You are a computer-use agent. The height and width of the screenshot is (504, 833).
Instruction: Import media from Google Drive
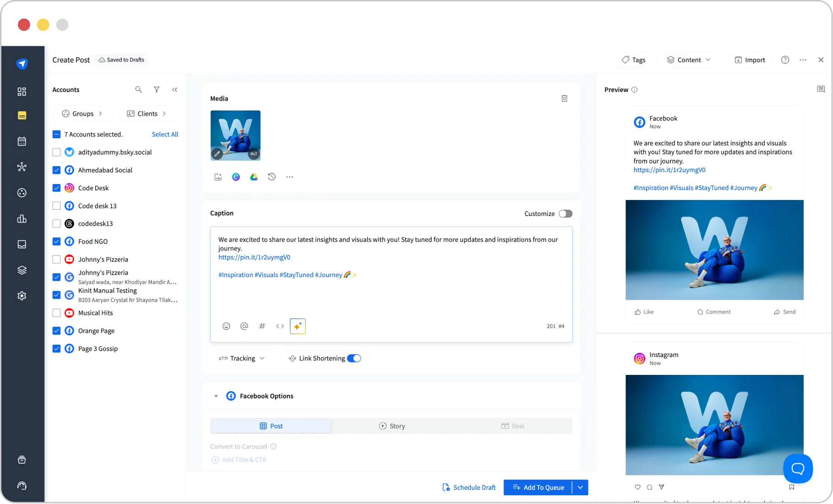pos(254,177)
